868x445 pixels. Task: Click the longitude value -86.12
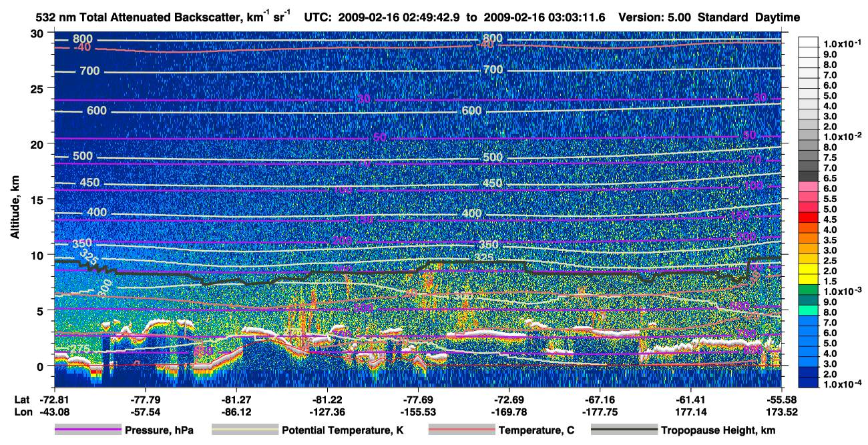[x=236, y=412]
